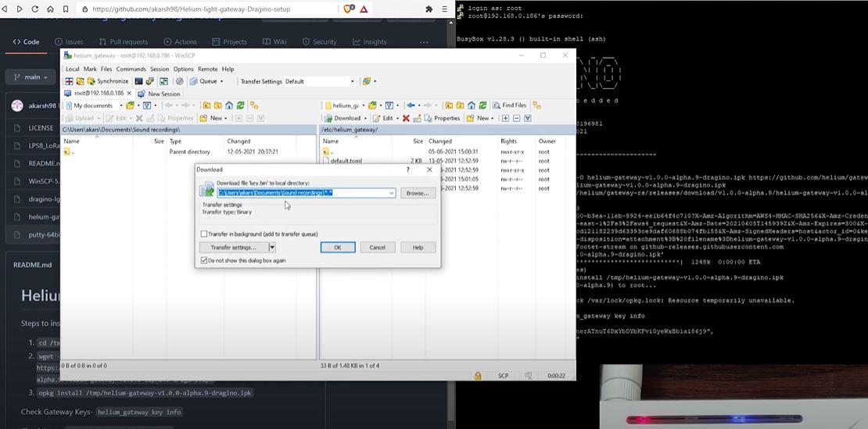Click remote Properties toolbar button
The height and width of the screenshot is (429, 868).
(443, 118)
